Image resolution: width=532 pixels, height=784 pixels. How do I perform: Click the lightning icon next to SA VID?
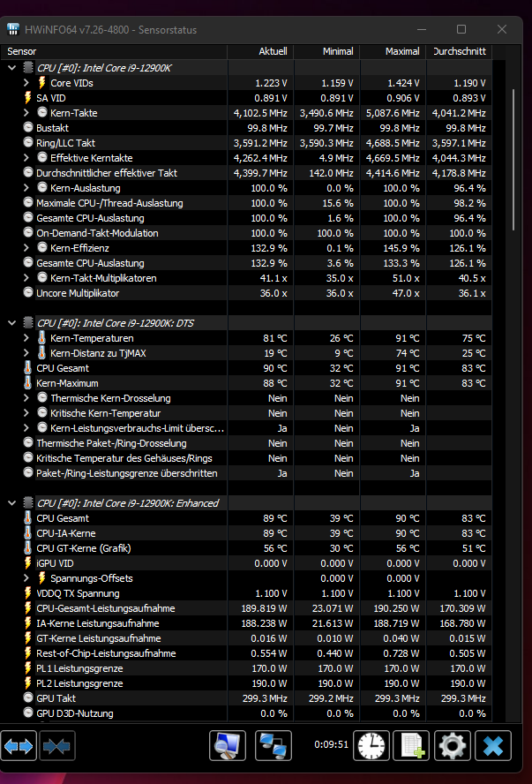tap(28, 98)
